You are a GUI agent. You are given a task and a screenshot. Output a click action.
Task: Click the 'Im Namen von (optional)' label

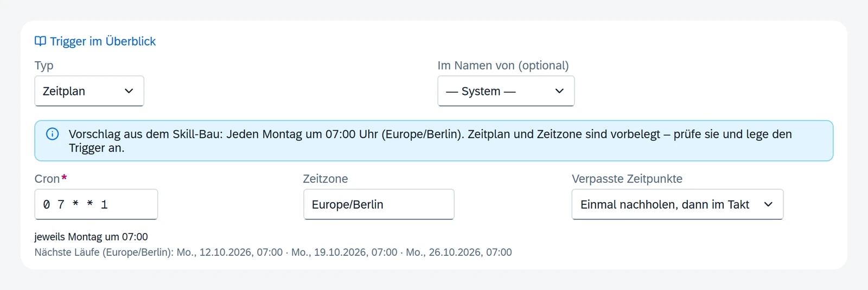point(503,66)
